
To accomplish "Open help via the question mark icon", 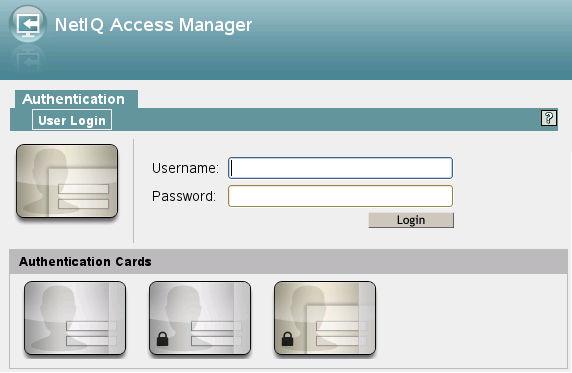I will coord(549,118).
